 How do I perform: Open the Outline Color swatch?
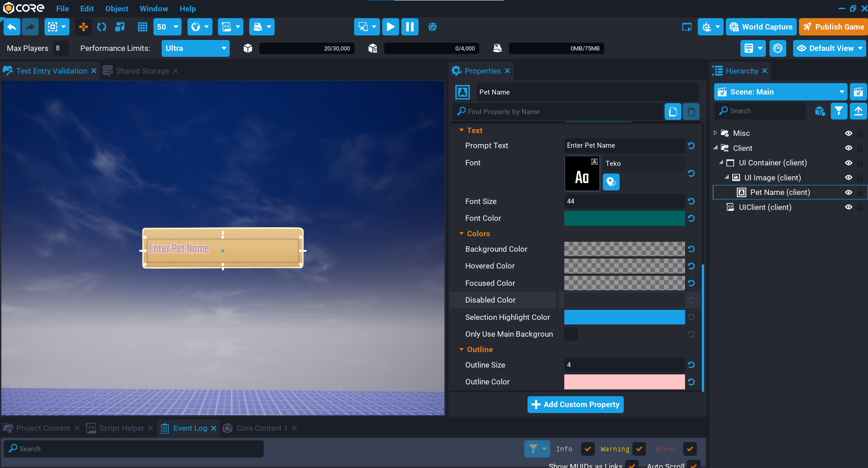click(x=624, y=382)
